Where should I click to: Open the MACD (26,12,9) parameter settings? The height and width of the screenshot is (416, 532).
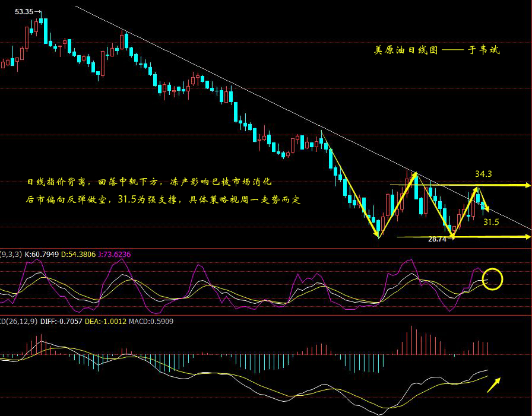(19, 321)
